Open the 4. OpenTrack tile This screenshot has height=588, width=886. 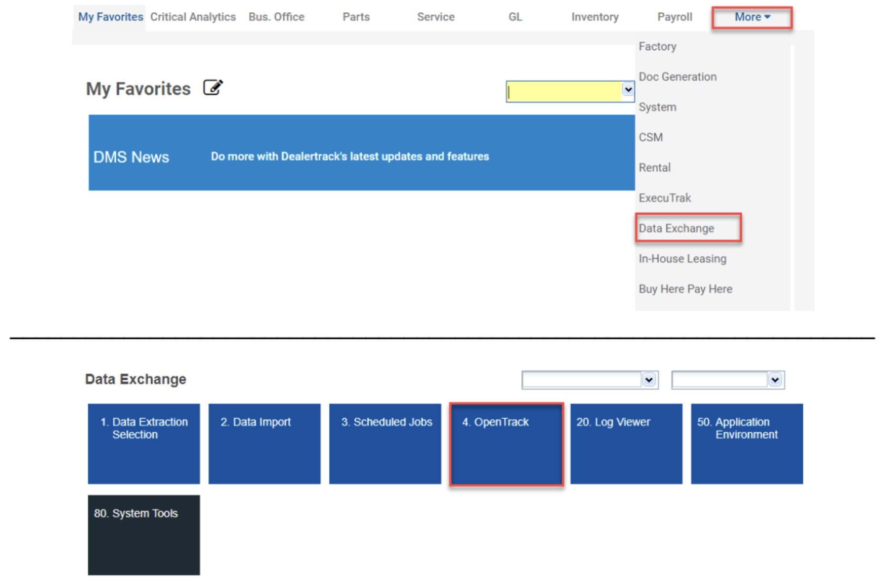[506, 444]
